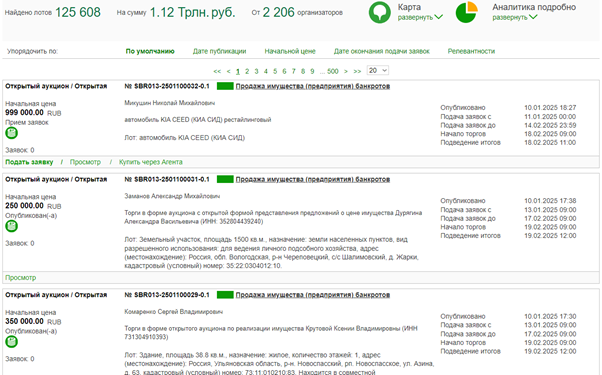The width and height of the screenshot is (602, 375).
Task: Sort by По умолчанию
Action: [x=150, y=51]
